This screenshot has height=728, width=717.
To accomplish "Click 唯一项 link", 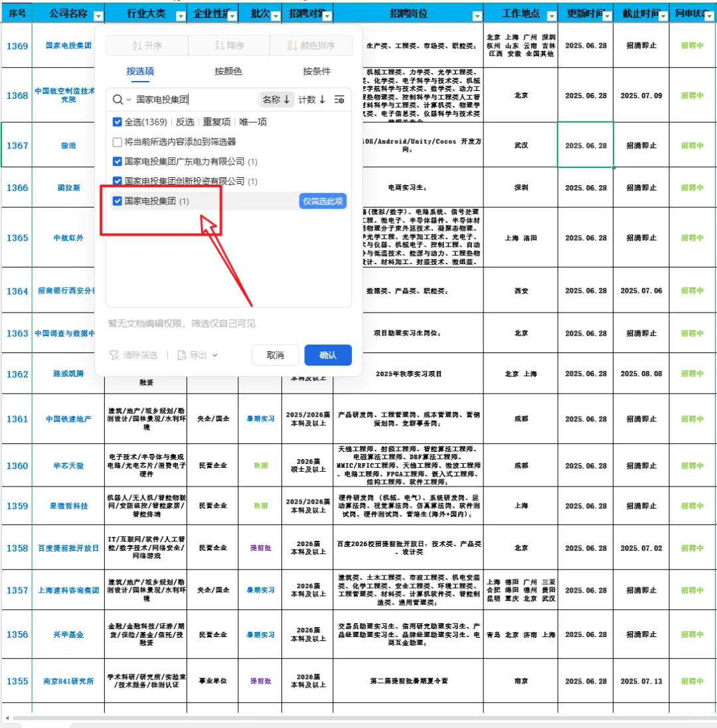I will (253, 122).
